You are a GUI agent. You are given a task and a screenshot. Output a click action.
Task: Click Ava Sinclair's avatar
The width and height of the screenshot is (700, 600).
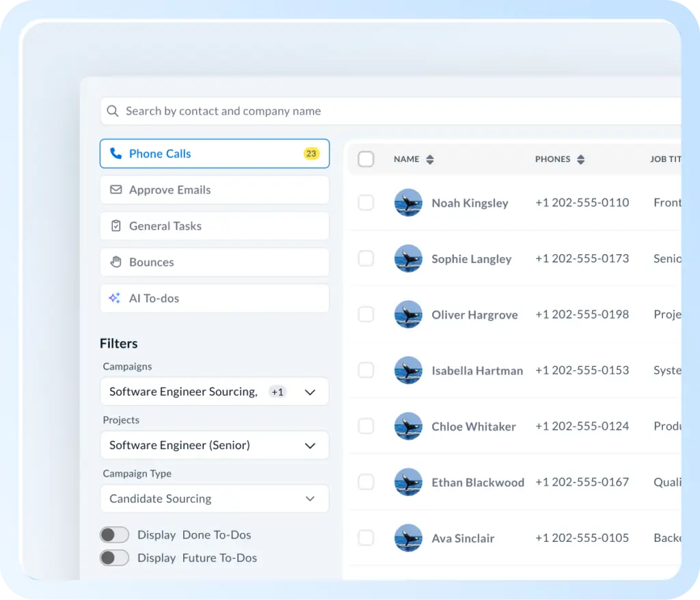[x=408, y=538]
